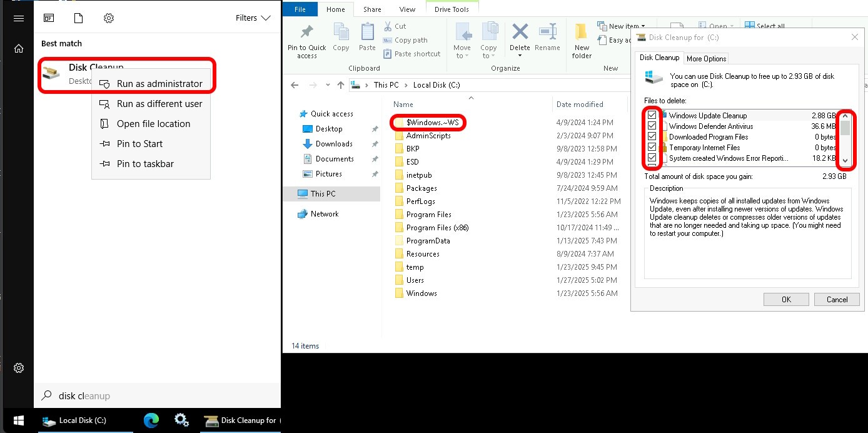Uncheck the Windows Update Cleanup checkbox
Image resolution: width=868 pixels, height=433 pixels.
click(x=652, y=115)
